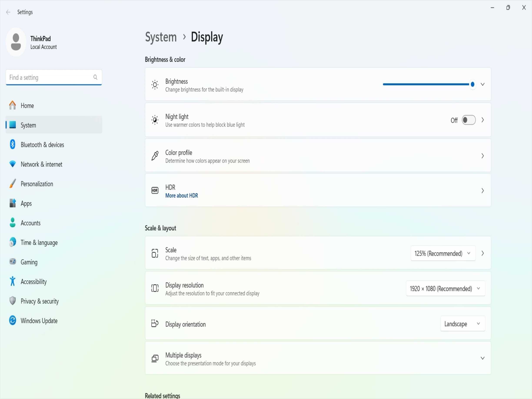Open Windows Update page label

click(39, 321)
